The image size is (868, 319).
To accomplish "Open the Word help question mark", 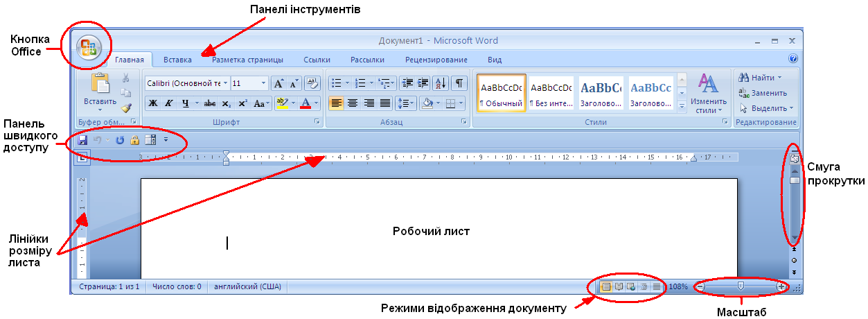I will click(x=793, y=60).
